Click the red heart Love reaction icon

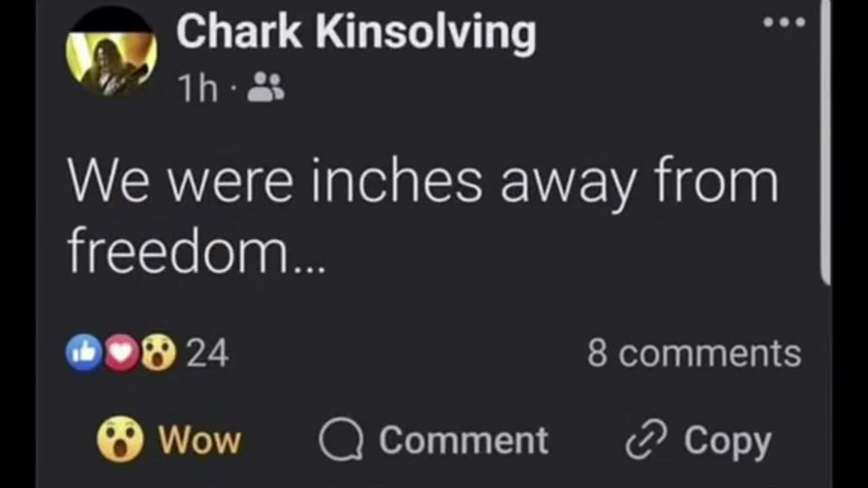pyautogui.click(x=121, y=354)
